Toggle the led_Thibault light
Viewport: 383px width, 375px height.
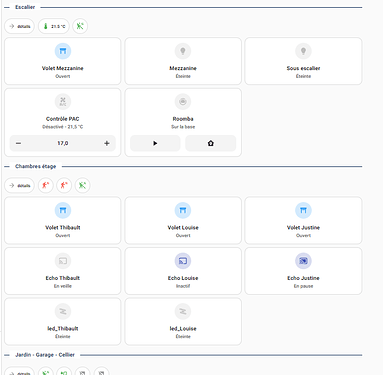tap(63, 311)
